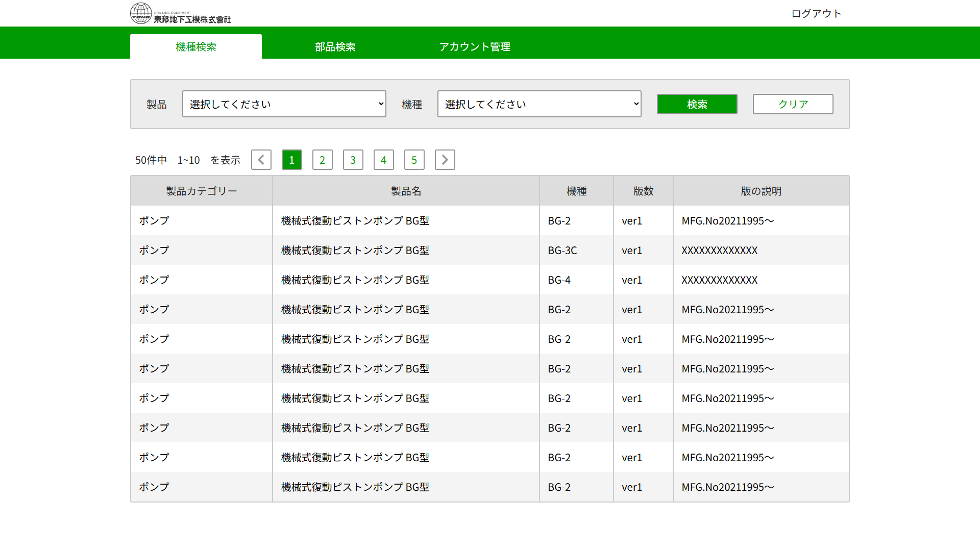Click the クリア clear button
The width and height of the screenshot is (980, 551).
(793, 104)
